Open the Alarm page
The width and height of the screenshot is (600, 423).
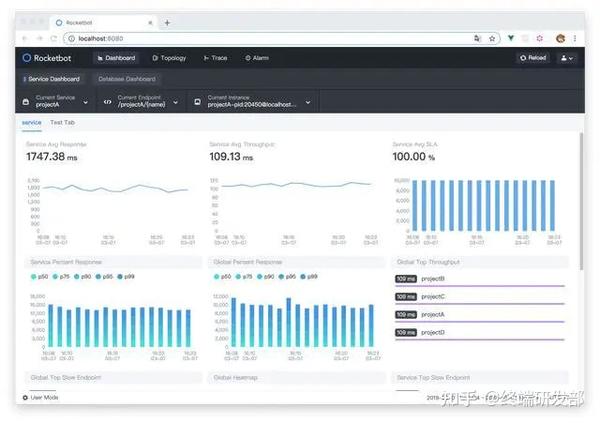257,58
